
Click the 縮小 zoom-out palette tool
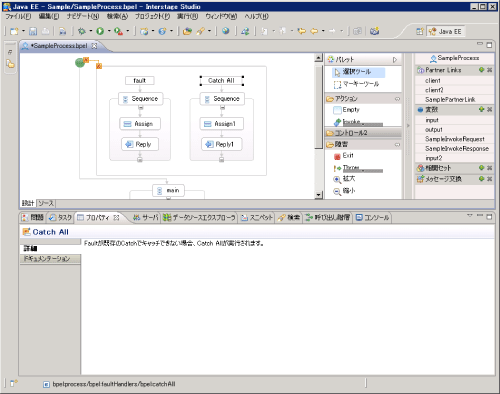click(x=344, y=191)
